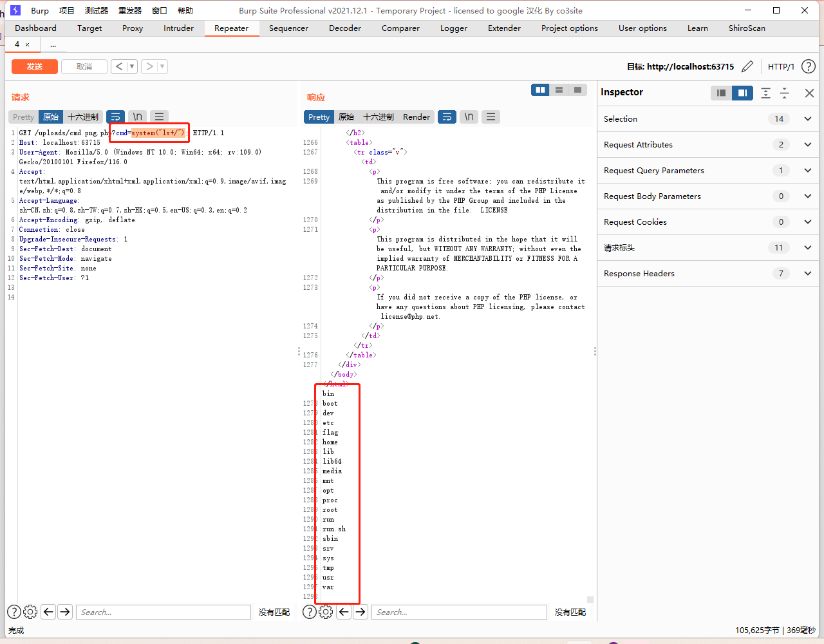This screenshot has height=644, width=824.
Task: Open request search settings gear
Action: (30, 612)
